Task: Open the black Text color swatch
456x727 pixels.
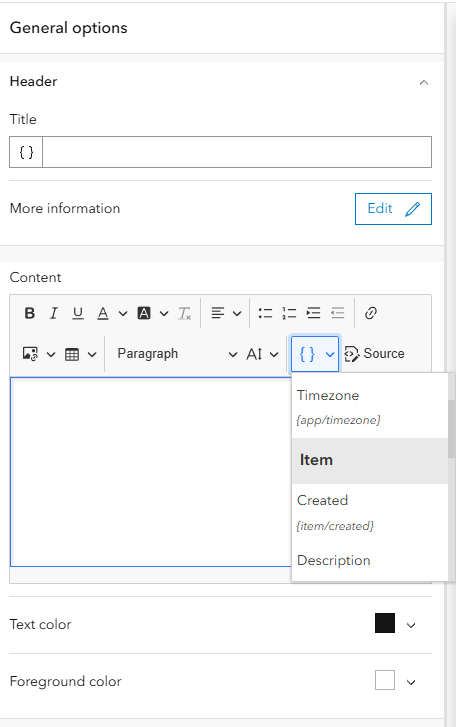Action: [385, 623]
